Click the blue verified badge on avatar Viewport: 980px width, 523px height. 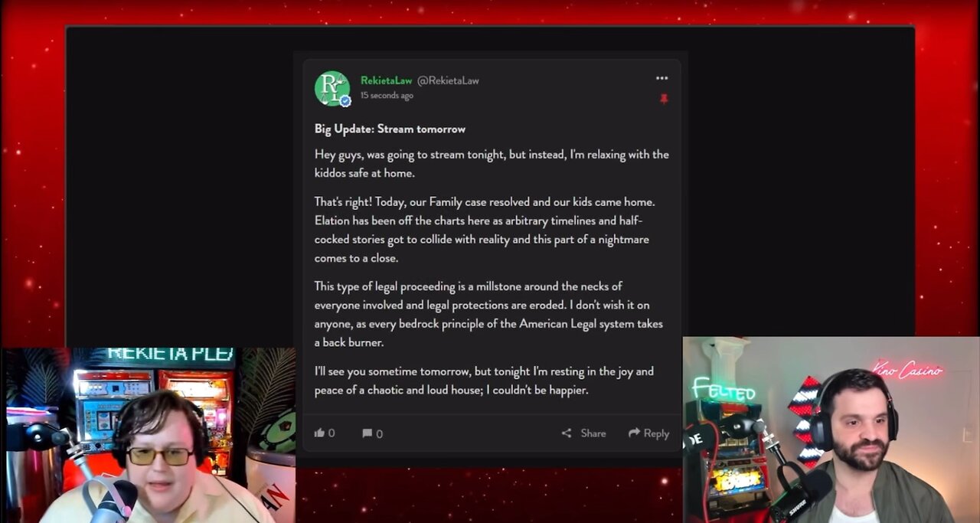point(345,101)
